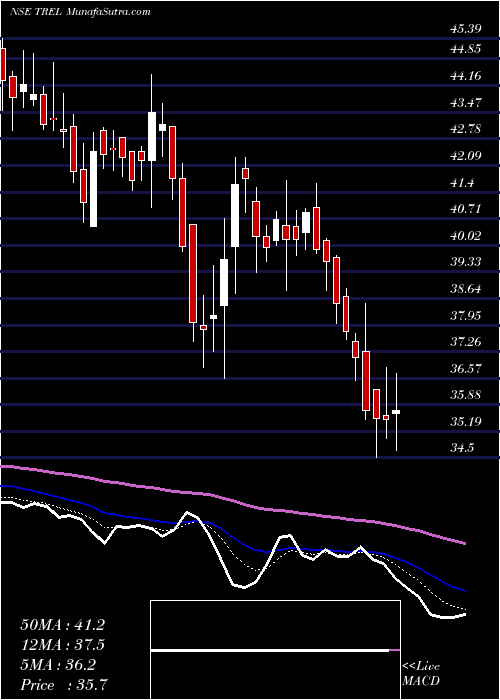Click the 12MA : 37.5 readout
The image size is (500, 700).
click(x=62, y=645)
